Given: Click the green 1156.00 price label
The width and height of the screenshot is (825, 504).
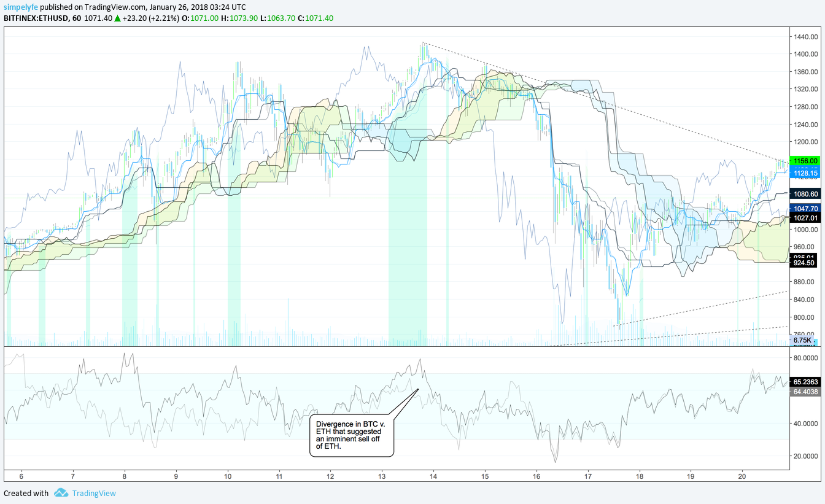Looking at the screenshot, I should pos(805,161).
